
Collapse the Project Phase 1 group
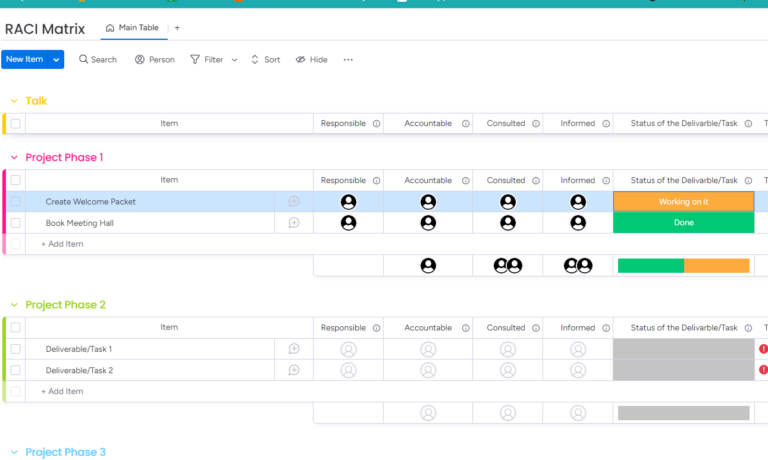point(14,158)
